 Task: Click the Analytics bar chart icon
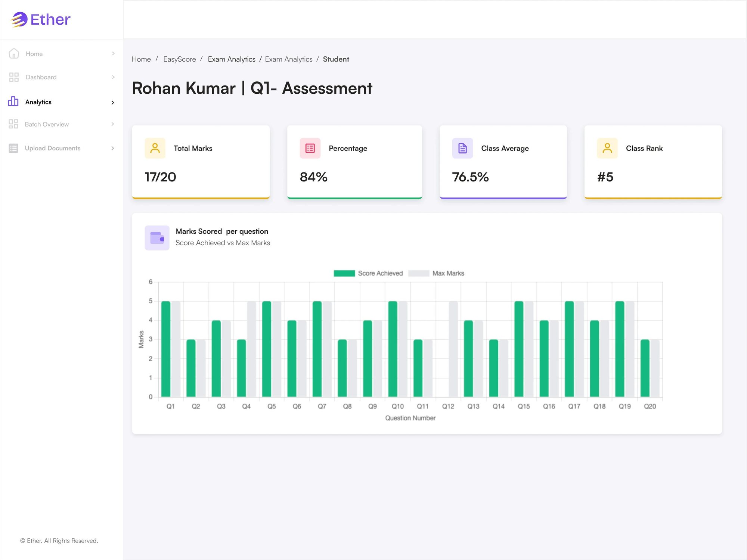(13, 102)
